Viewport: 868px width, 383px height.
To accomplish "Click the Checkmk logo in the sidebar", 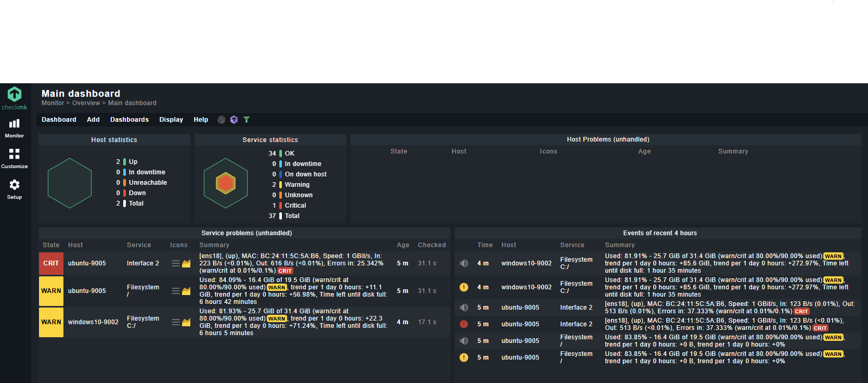I will click(15, 98).
